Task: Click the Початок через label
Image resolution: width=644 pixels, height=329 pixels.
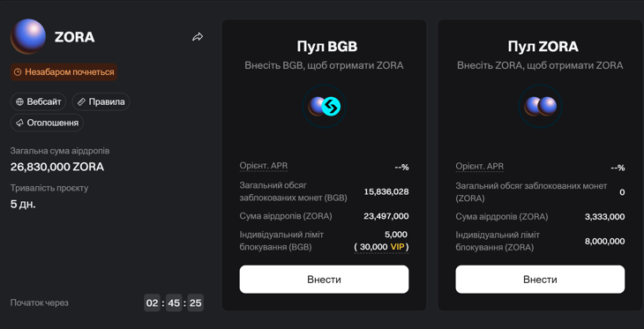Action: (x=40, y=303)
